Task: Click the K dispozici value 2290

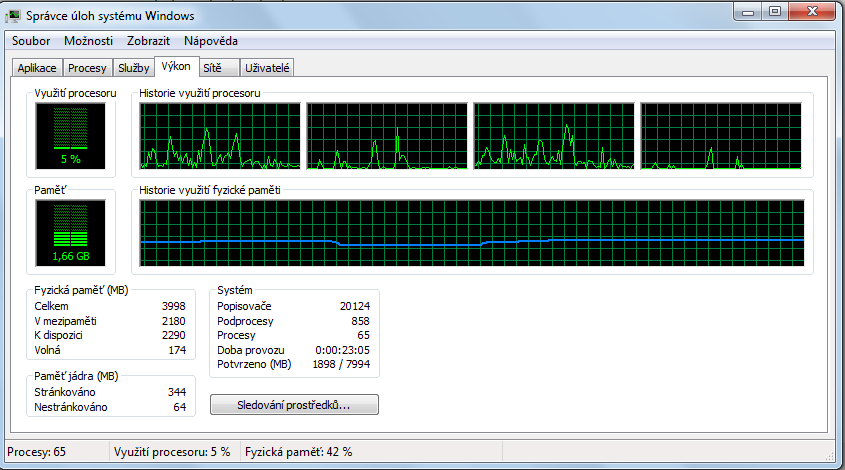Action: [x=174, y=335]
